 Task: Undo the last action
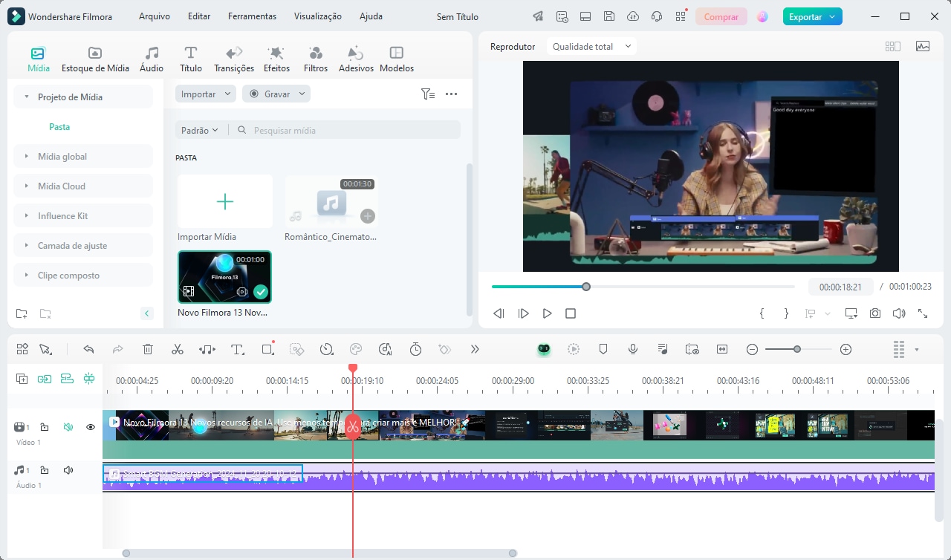(89, 349)
